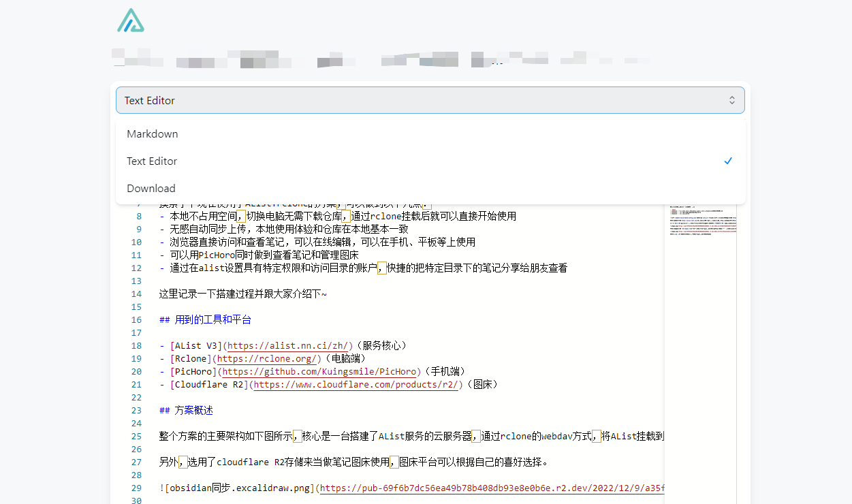Open the Text Editor view mode dropdown
The height and width of the screenshot is (504, 852).
click(x=430, y=99)
